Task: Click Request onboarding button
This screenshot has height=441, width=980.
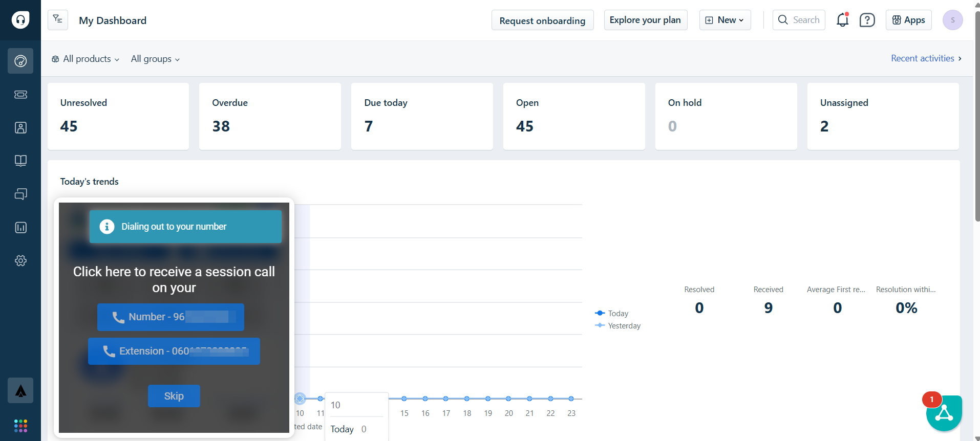Action: tap(542, 20)
